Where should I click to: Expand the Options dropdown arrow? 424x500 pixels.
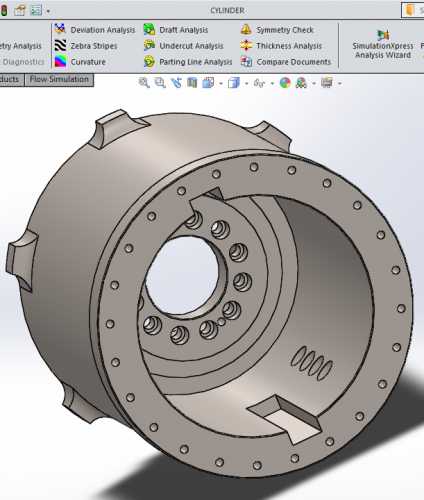pyautogui.click(x=48, y=11)
